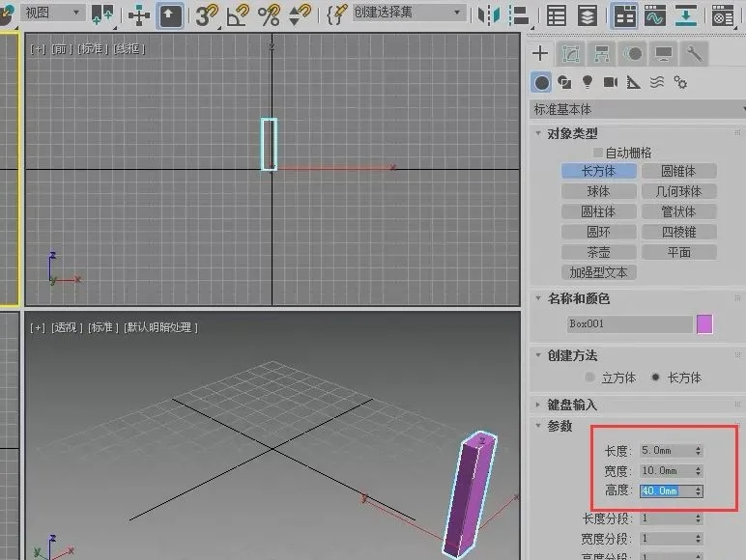The image size is (746, 560).
Task: Select the Geometry category icon
Action: [541, 83]
